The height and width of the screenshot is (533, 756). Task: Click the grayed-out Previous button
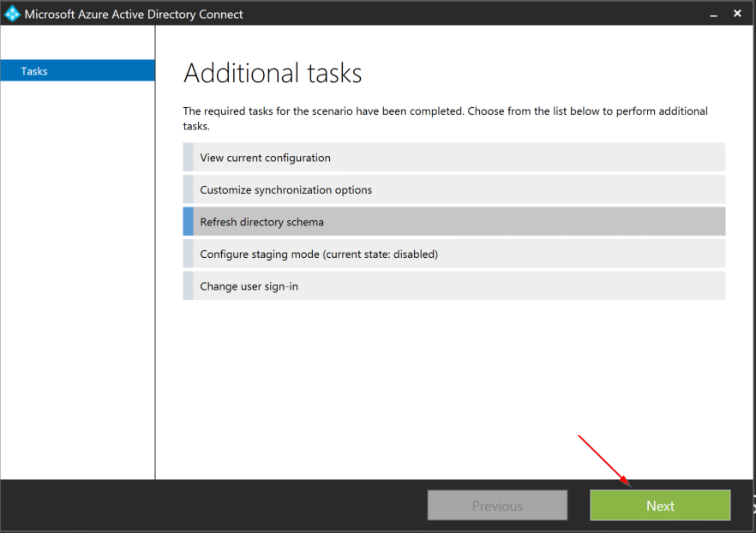(497, 505)
